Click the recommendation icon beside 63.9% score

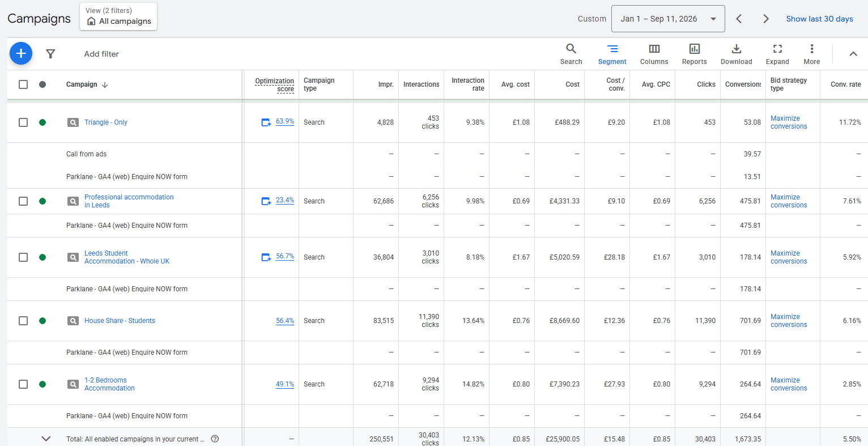tap(266, 122)
